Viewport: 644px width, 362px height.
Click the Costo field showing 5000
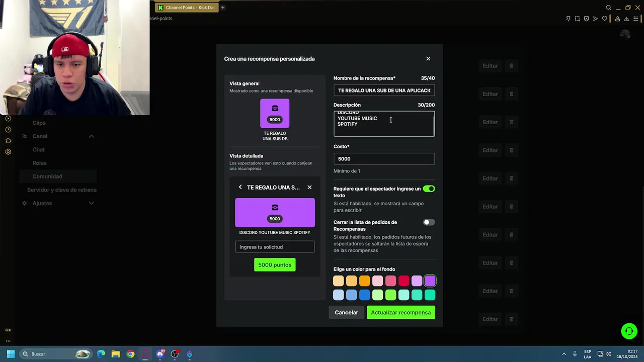point(384,159)
